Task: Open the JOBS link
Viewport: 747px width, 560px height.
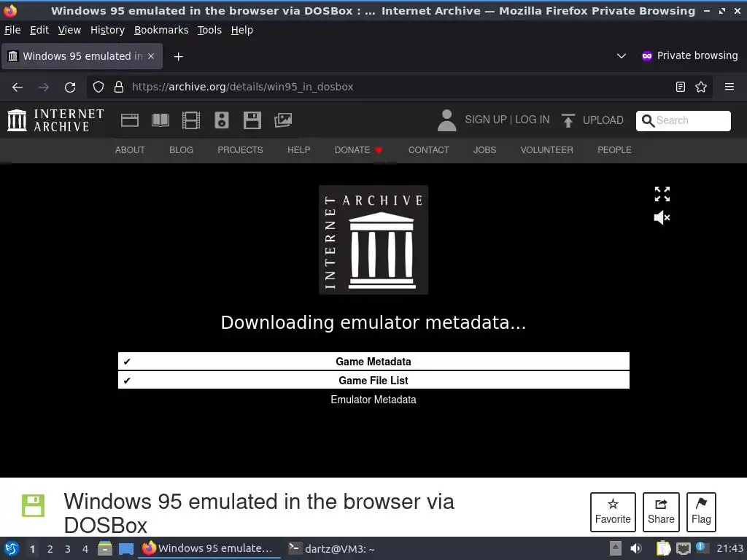Action: click(x=484, y=150)
